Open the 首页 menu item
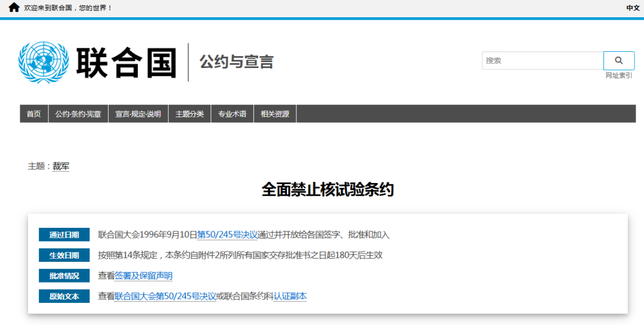 (34, 114)
